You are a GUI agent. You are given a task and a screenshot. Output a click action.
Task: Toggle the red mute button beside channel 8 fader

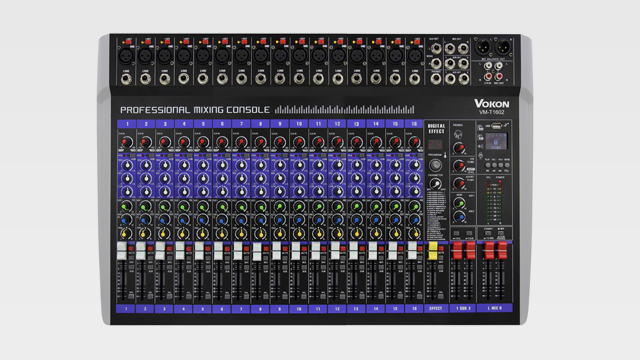pos(265,249)
